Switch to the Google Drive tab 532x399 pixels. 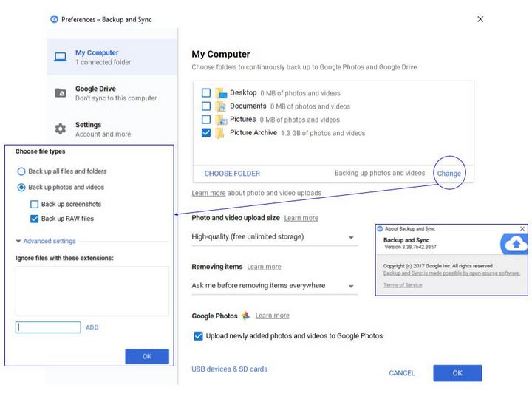click(x=112, y=93)
